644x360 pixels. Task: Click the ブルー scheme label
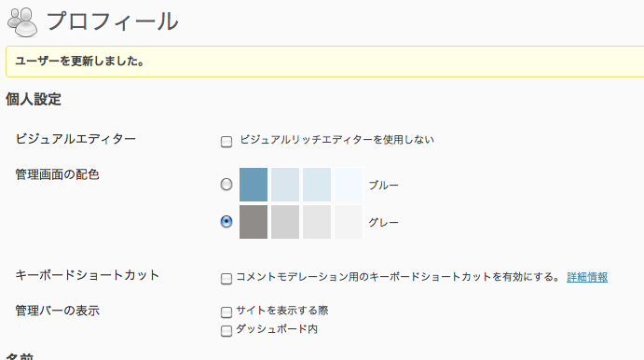coord(384,185)
